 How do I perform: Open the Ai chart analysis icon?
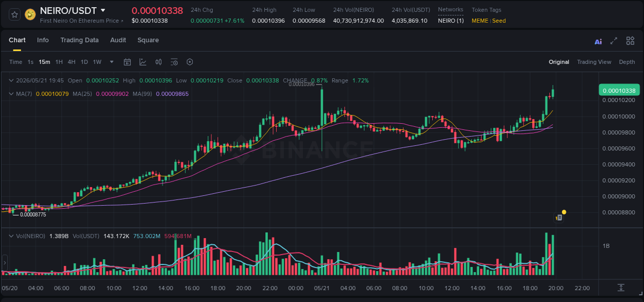[x=598, y=41]
